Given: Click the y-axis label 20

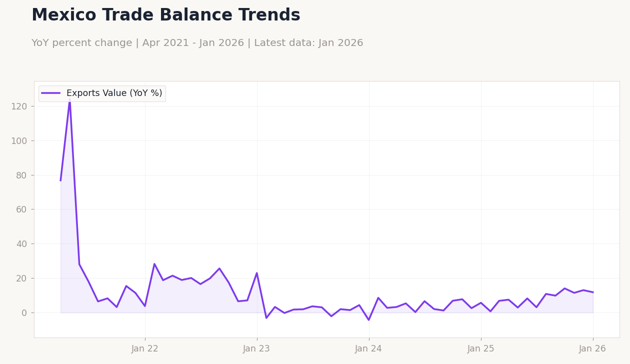Looking at the screenshot, I should tap(21, 278).
